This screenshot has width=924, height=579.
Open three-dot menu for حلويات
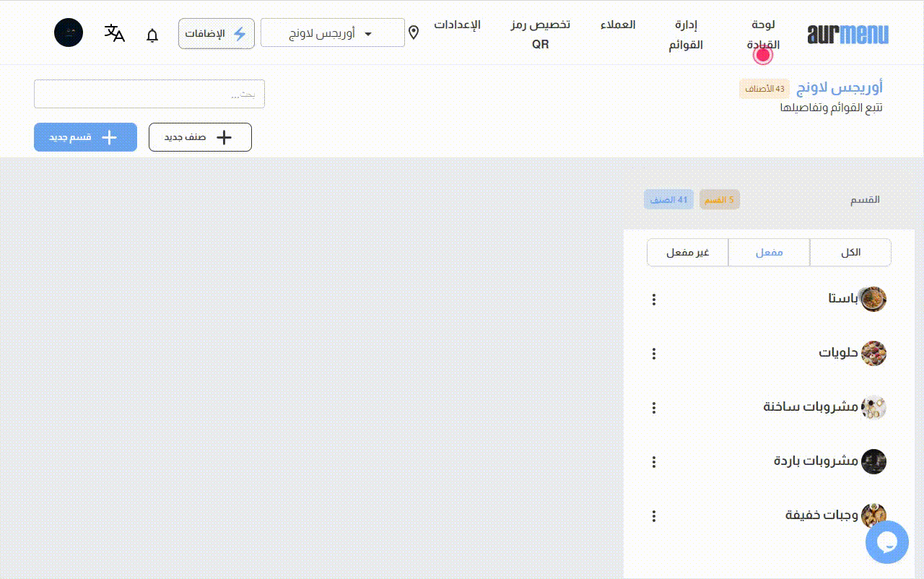pyautogui.click(x=654, y=354)
